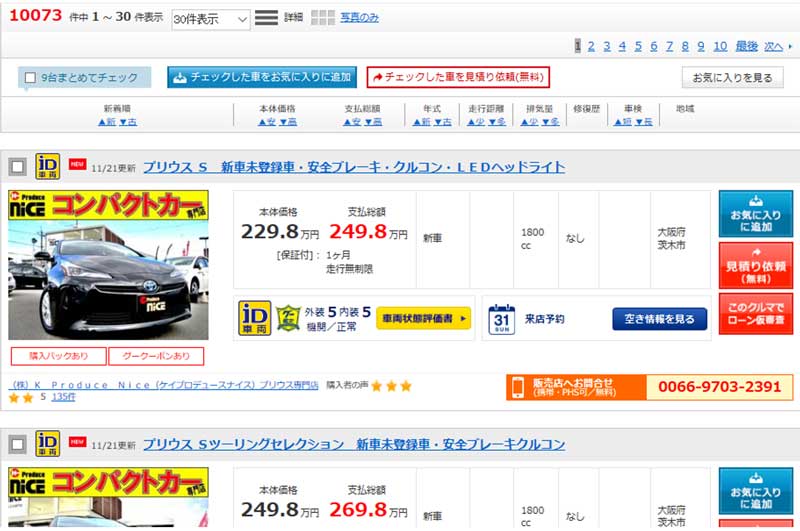Screen dimensions: 800x531
Task: Go to results page 2
Action: pos(591,46)
